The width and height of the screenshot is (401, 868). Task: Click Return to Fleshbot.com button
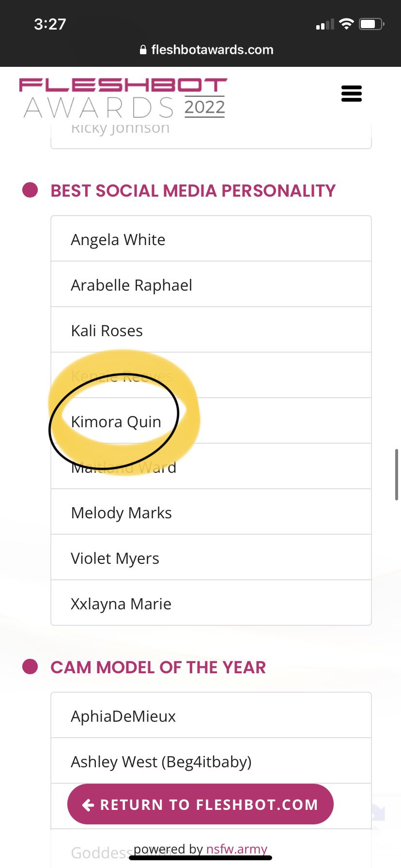click(200, 804)
